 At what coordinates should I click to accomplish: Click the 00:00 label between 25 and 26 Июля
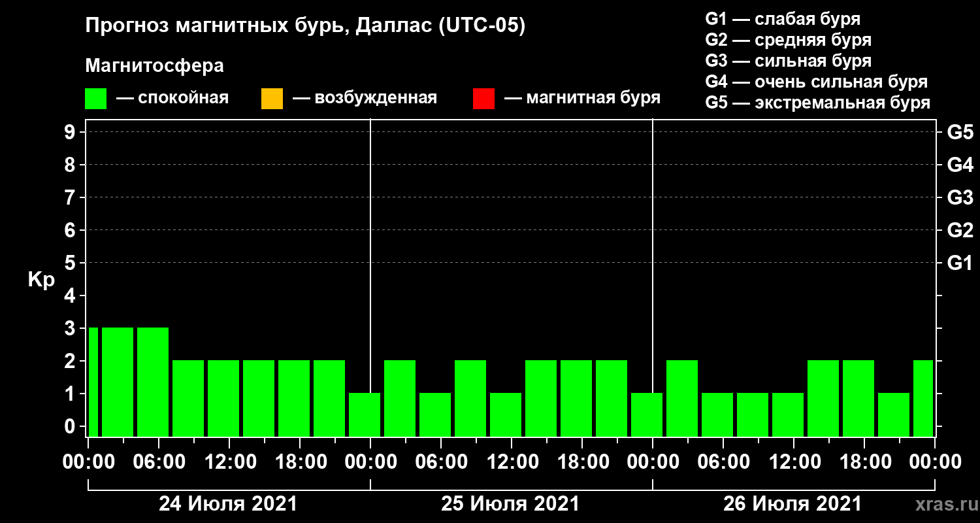[x=652, y=462]
